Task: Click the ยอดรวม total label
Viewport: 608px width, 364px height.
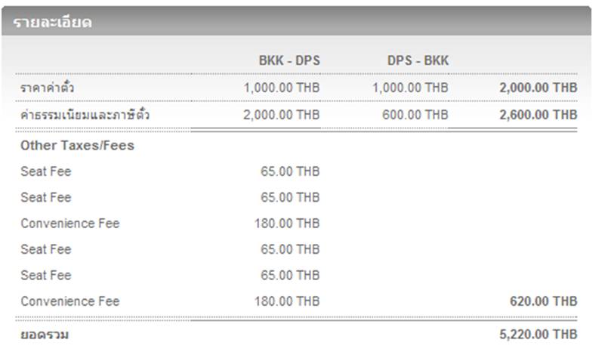Action: pos(45,335)
